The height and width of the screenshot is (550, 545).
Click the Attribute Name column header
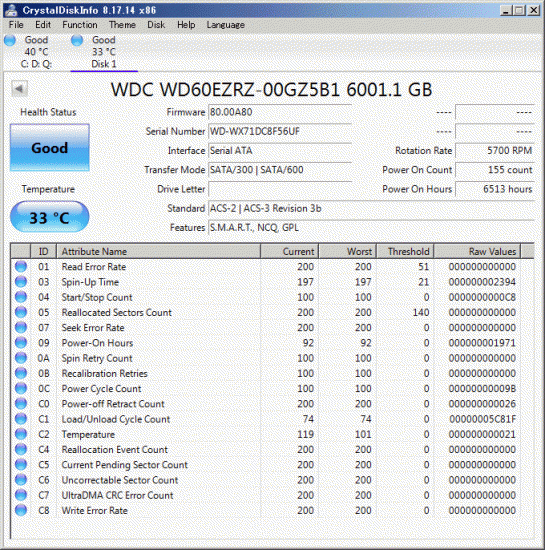tap(159, 251)
